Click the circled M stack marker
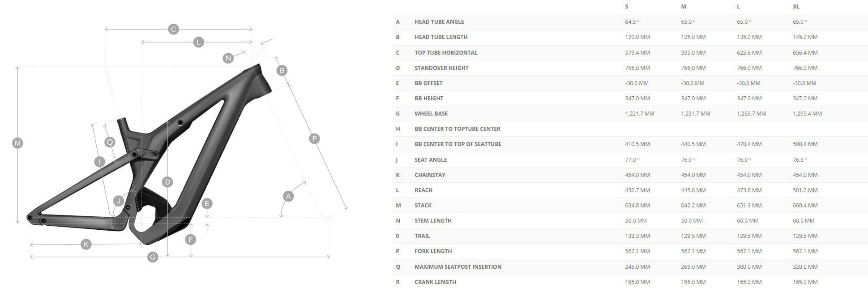Image resolution: width=868 pixels, height=301 pixels. (17, 143)
